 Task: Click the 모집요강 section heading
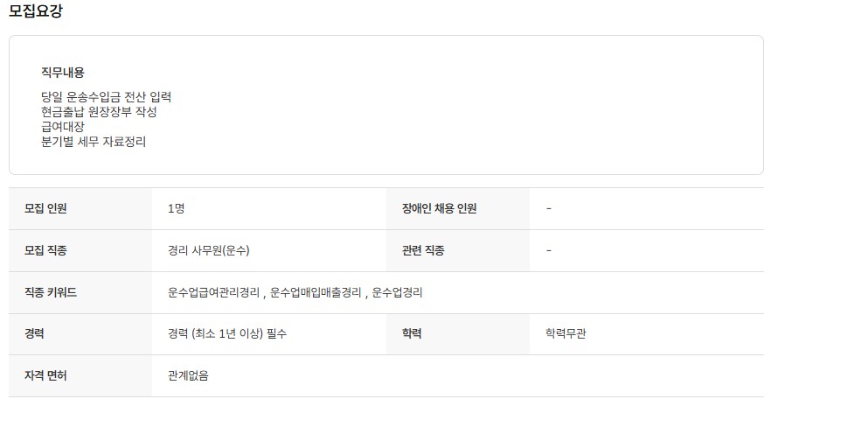[x=36, y=11]
